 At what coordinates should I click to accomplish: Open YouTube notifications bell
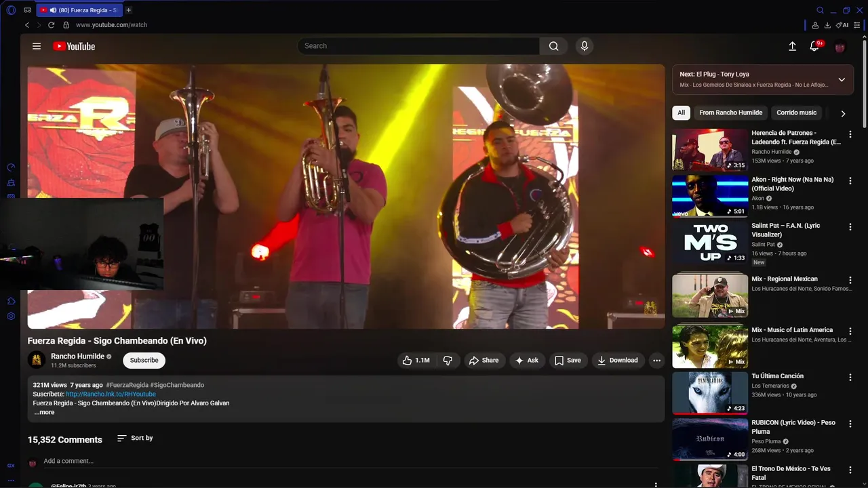815,46
